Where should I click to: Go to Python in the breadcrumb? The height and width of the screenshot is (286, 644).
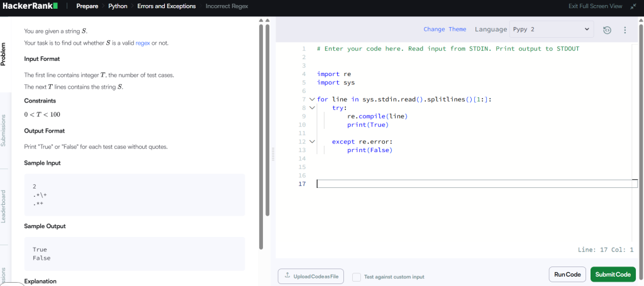[x=118, y=6]
